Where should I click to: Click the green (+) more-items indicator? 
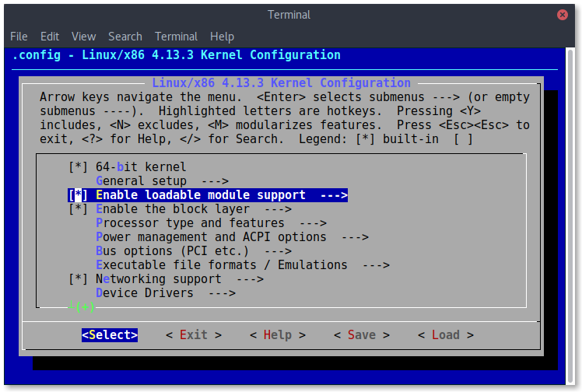[x=85, y=307]
